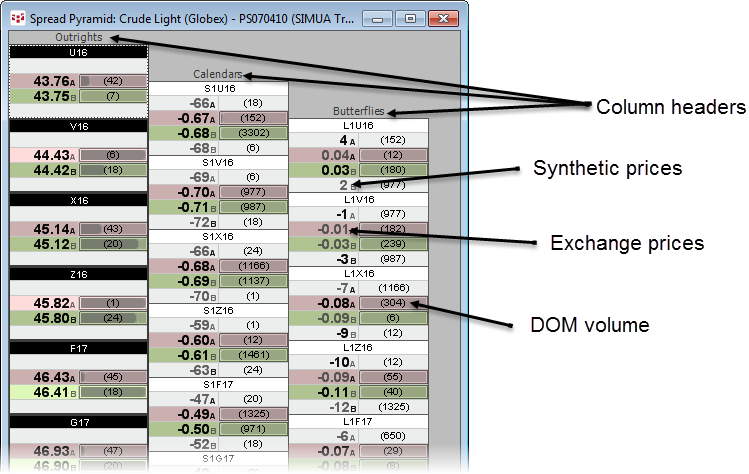This screenshot has width=749, height=474.
Task: Close the Spread Pyramid window
Action: pos(440,18)
